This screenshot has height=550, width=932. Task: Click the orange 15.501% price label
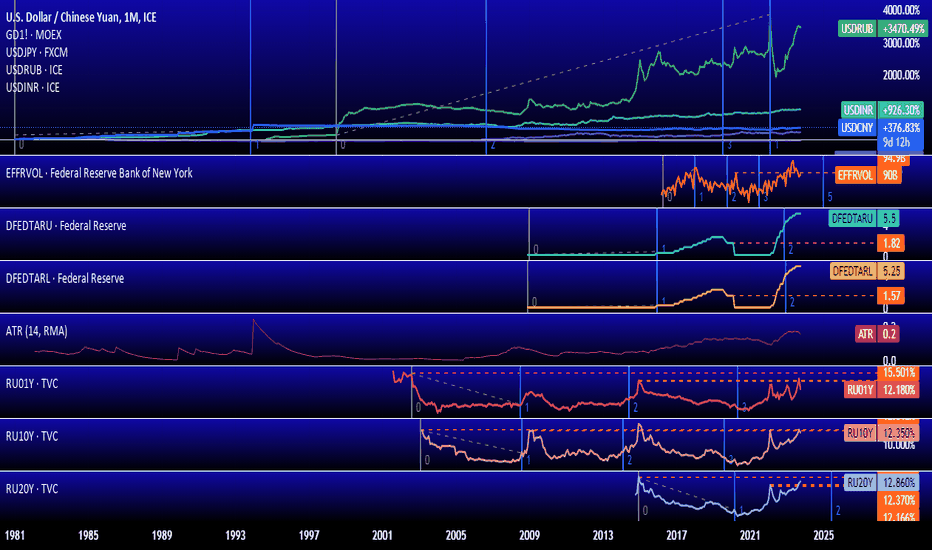coord(898,373)
